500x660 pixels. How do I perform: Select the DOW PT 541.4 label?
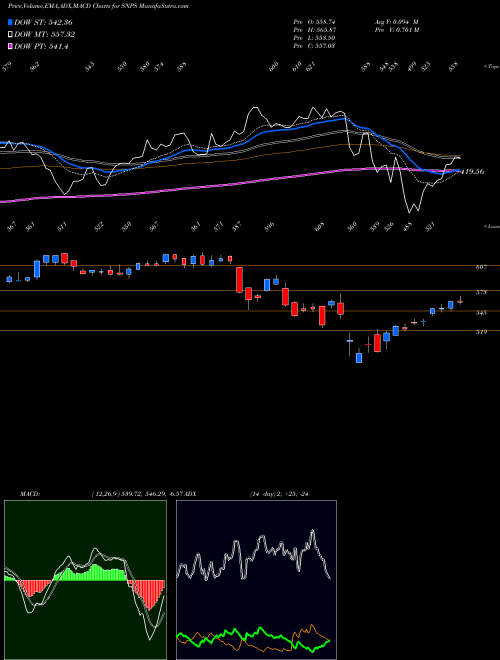pyautogui.click(x=41, y=46)
